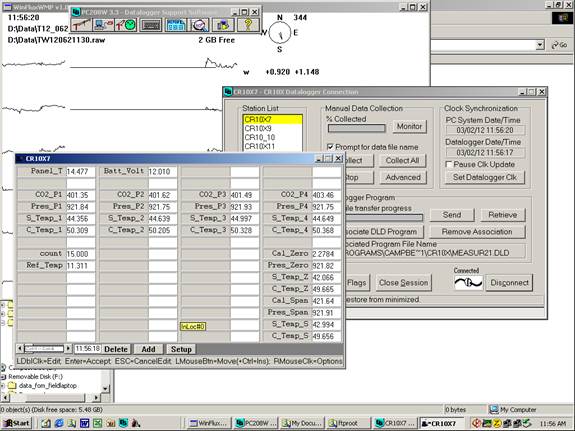Viewport: 575px width, 431px height.
Task: Open the Storage Module icon in PC208W toolbar
Action: coord(223,25)
